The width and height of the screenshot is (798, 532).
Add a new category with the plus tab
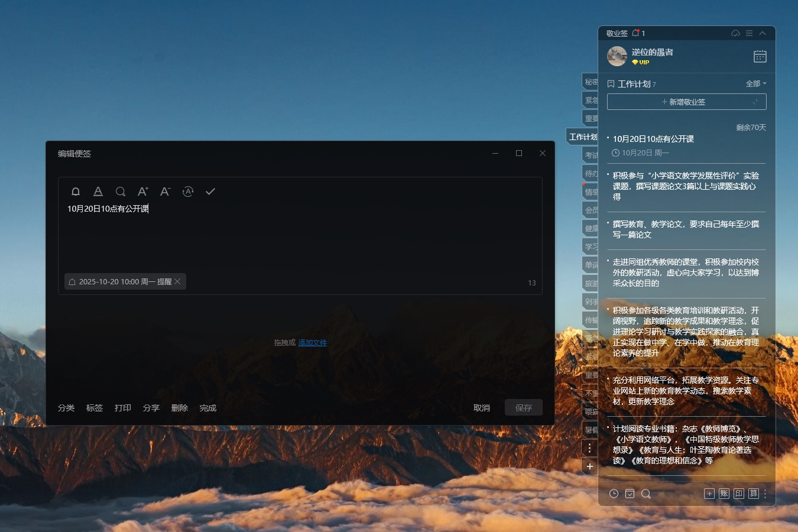click(589, 466)
